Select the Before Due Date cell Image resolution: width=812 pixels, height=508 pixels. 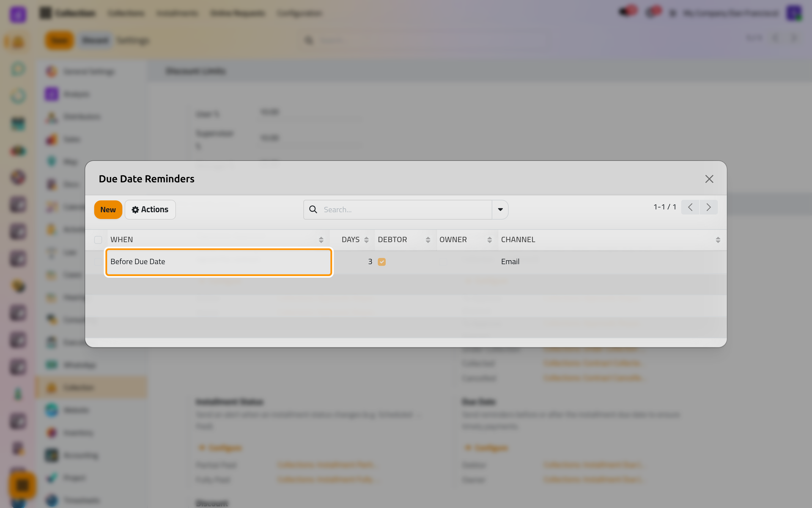[219, 262]
